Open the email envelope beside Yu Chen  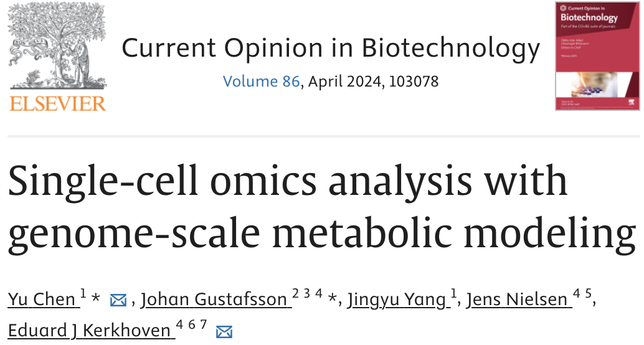click(x=118, y=301)
